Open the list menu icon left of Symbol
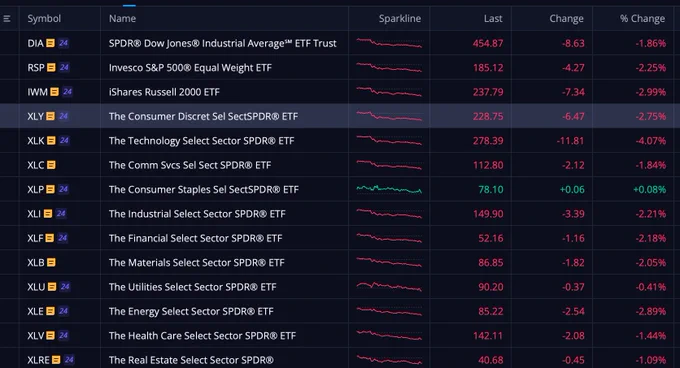 click(7, 18)
